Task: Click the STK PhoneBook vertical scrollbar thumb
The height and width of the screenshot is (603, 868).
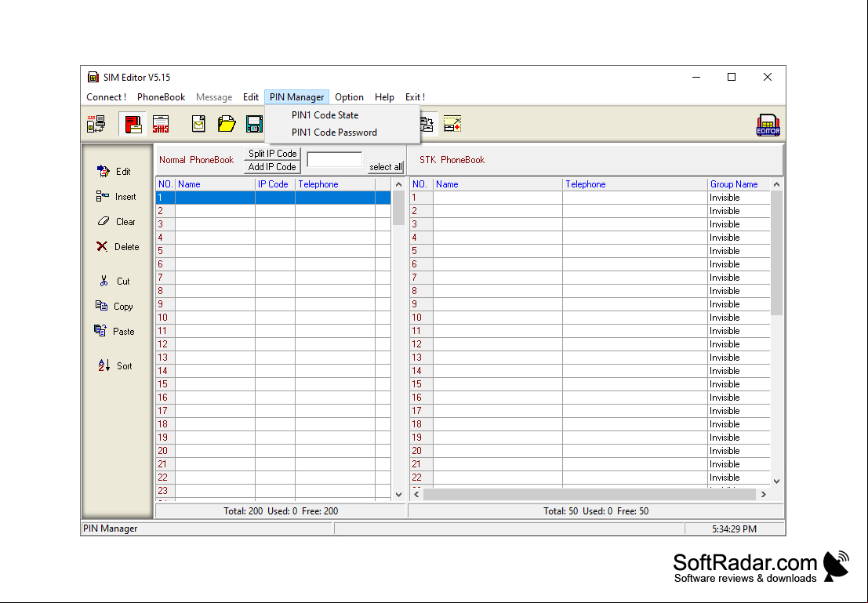Action: tap(777, 253)
